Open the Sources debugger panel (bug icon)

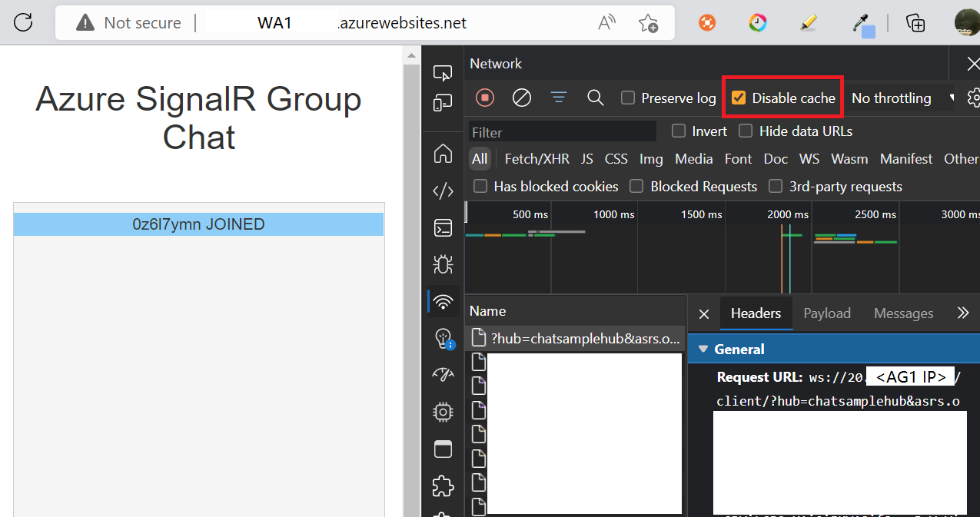coord(443,263)
